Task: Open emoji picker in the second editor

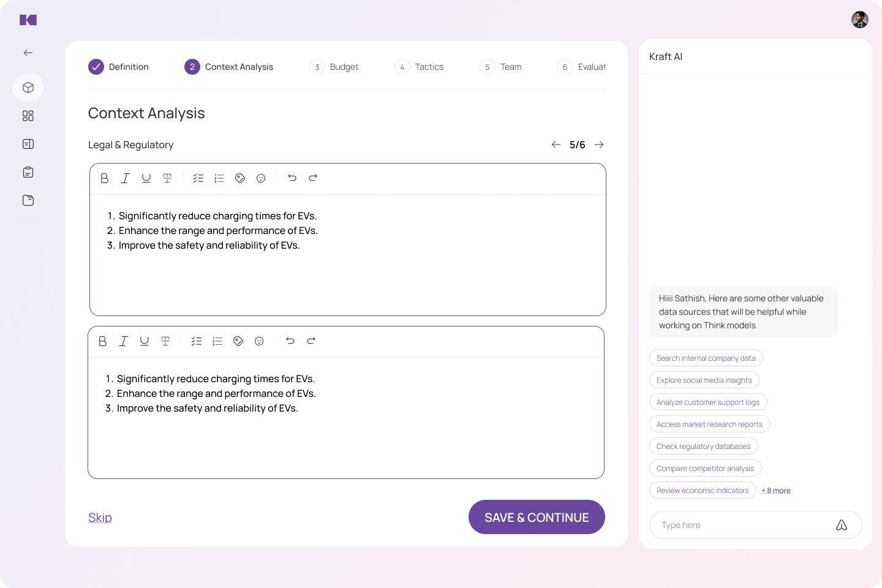Action: tap(259, 341)
